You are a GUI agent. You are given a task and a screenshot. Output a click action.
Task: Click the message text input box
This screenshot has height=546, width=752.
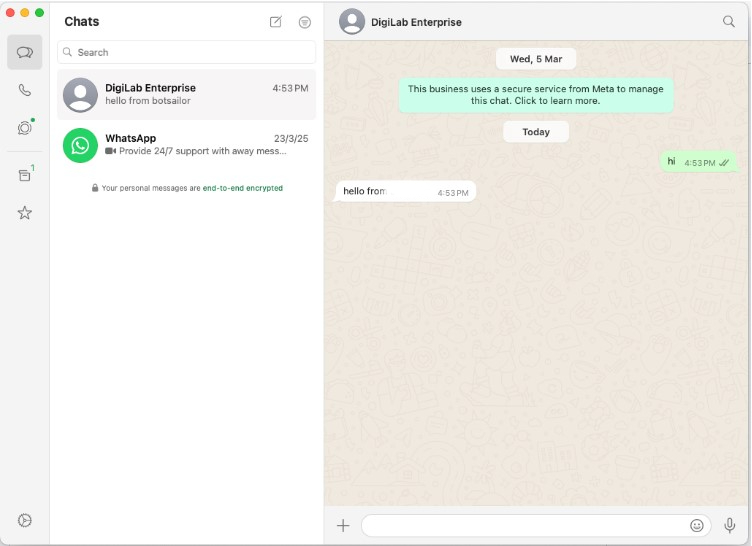click(x=525, y=525)
